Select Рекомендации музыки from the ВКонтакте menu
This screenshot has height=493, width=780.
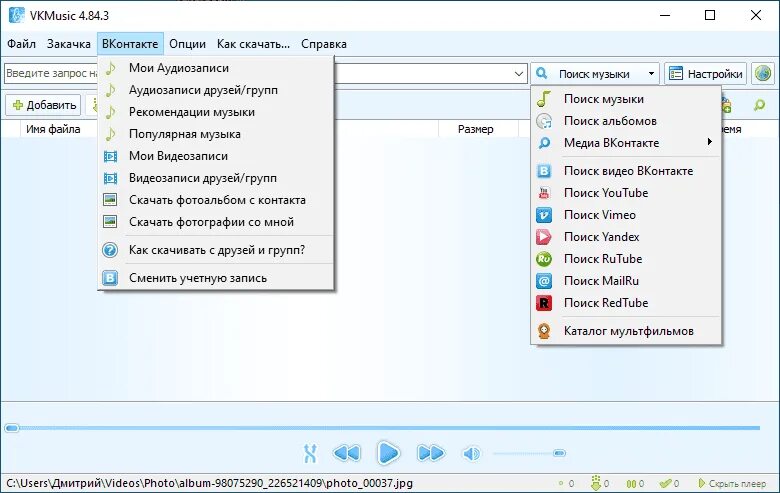click(x=215, y=112)
